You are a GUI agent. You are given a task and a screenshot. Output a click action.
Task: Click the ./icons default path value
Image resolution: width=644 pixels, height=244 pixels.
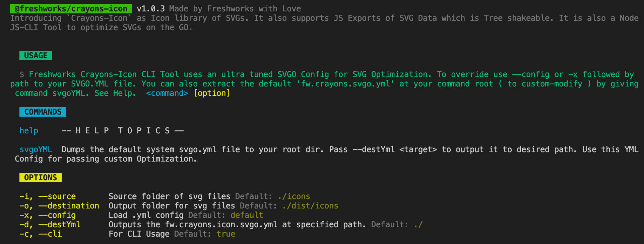click(x=294, y=196)
